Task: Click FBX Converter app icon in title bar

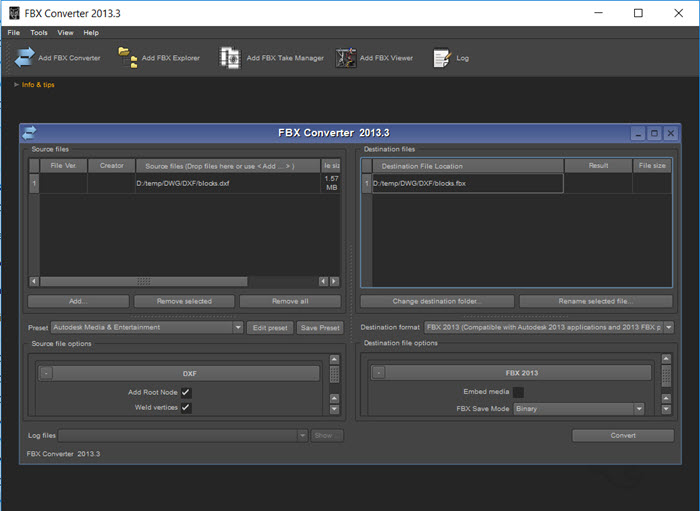Action: point(14,13)
